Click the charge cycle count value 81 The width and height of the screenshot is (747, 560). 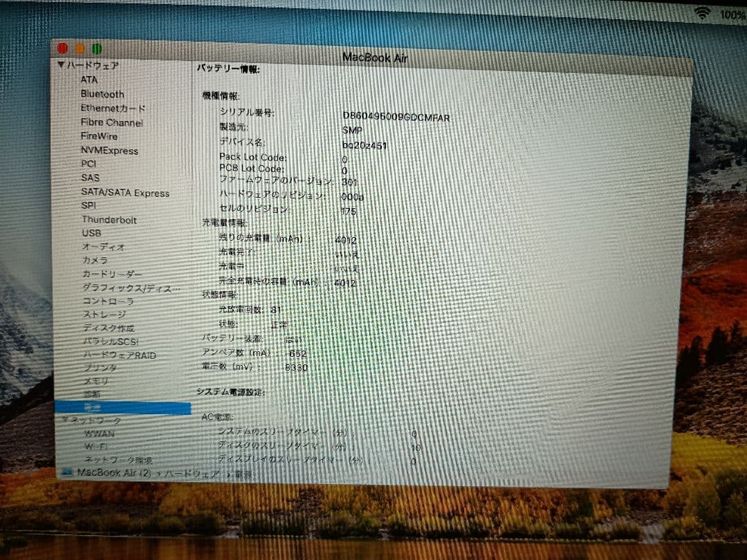276,310
